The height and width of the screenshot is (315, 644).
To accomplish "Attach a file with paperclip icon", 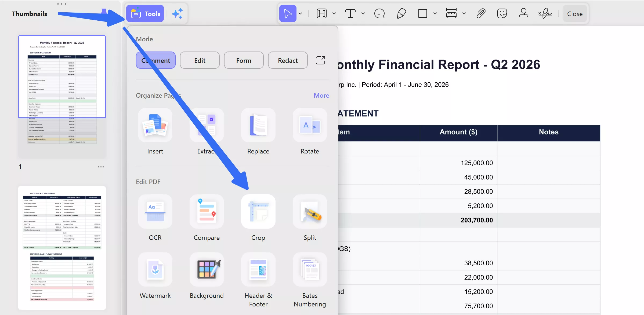I will click(x=481, y=13).
